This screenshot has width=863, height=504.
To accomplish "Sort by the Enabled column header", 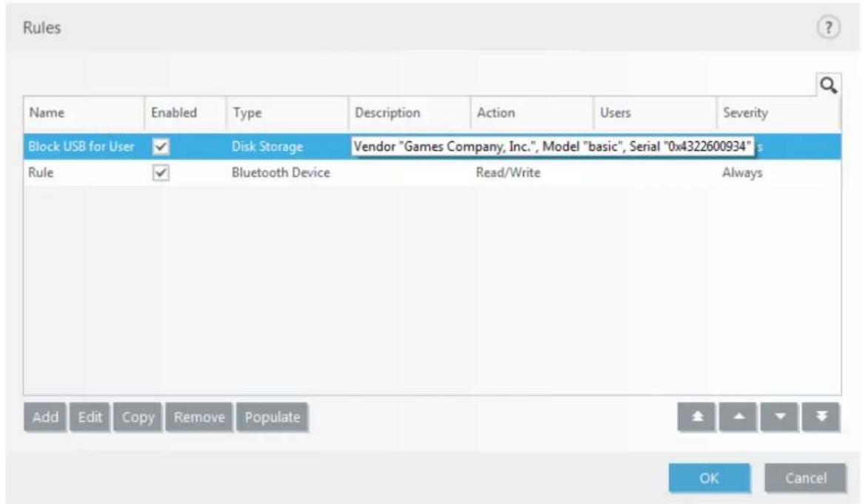I will click(x=185, y=112).
